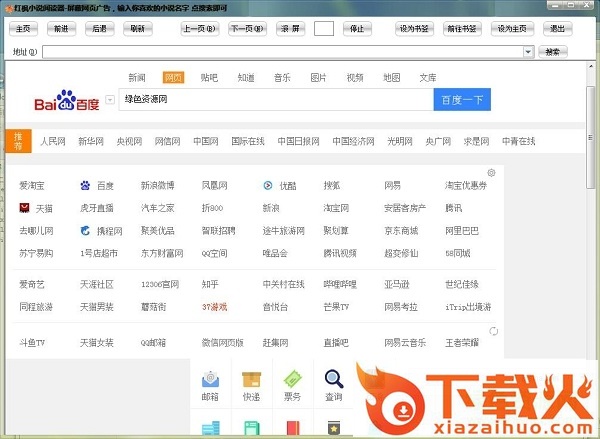Open the 58同城 link
600x439 pixels.
pyautogui.click(x=458, y=253)
